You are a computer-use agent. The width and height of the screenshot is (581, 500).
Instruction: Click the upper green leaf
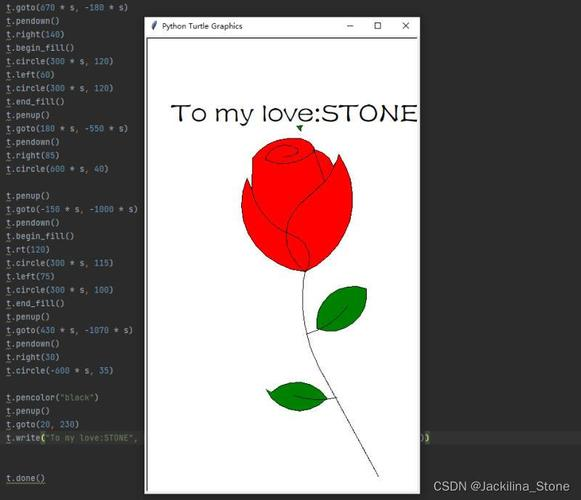[x=342, y=308]
